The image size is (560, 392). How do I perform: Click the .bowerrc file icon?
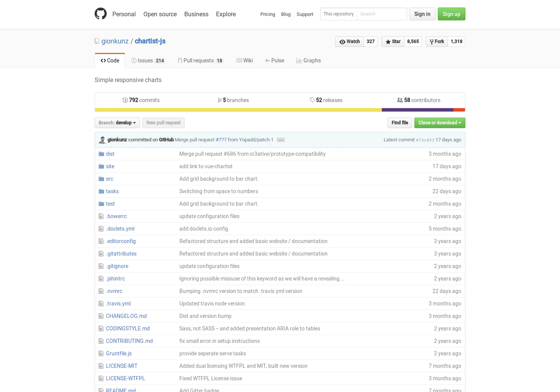point(101,216)
